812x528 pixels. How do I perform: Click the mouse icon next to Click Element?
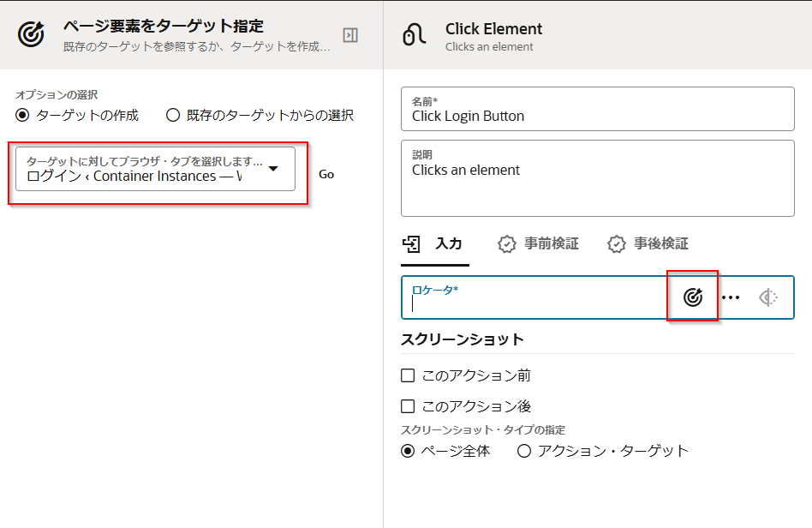[x=414, y=35]
